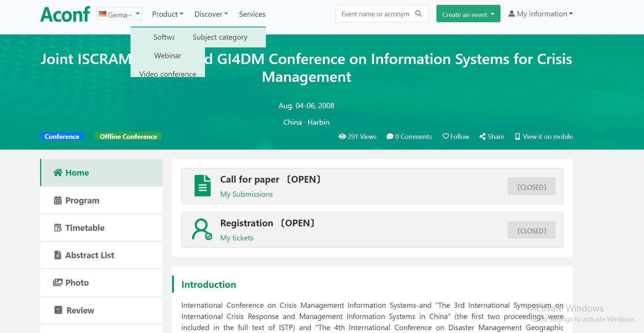This screenshot has width=644, height=333.
Task: Click the eye icon beside 291 Views
Action: 342,136
